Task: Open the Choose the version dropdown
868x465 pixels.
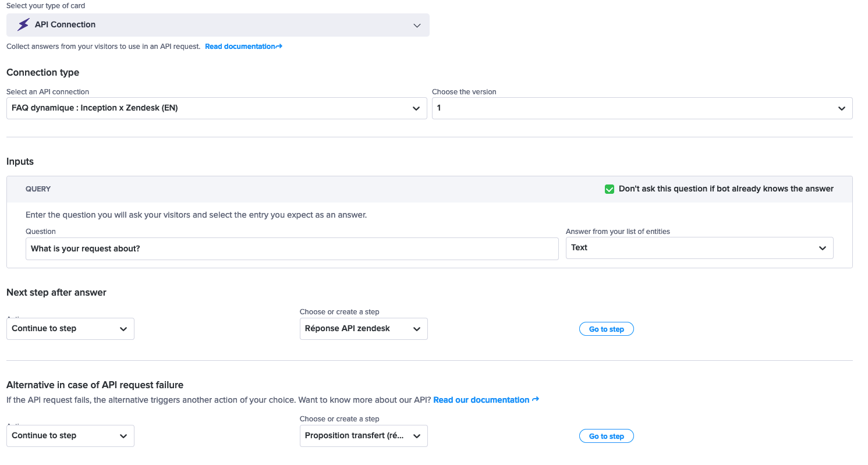Action: [x=642, y=108]
